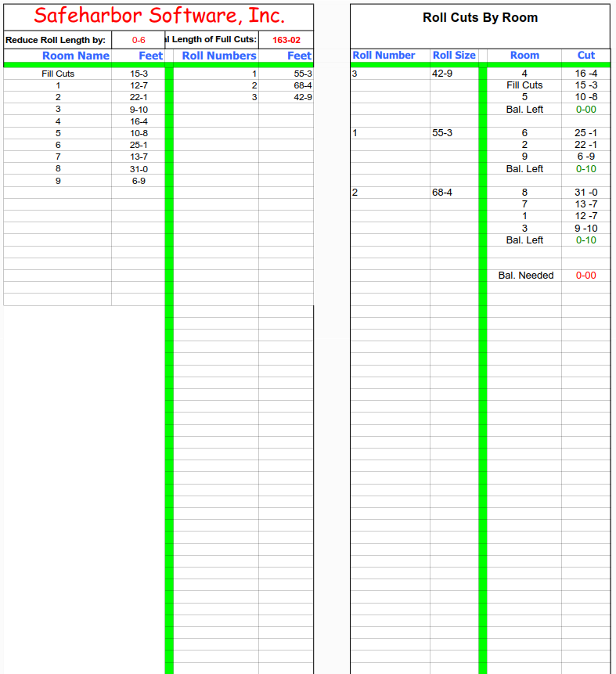Click the 42-9 Roll Size cell
The width and height of the screenshot is (616, 674).
pos(442,74)
